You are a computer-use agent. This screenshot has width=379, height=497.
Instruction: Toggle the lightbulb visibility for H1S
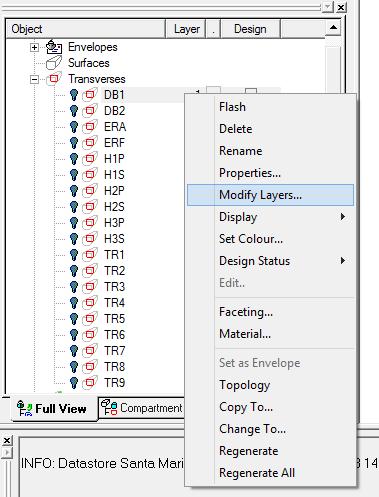tap(74, 175)
